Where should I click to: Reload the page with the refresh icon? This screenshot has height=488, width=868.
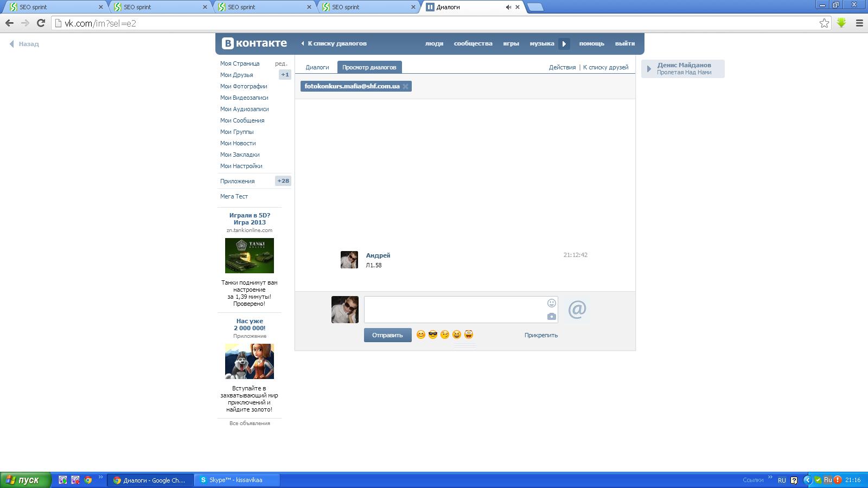(x=41, y=23)
